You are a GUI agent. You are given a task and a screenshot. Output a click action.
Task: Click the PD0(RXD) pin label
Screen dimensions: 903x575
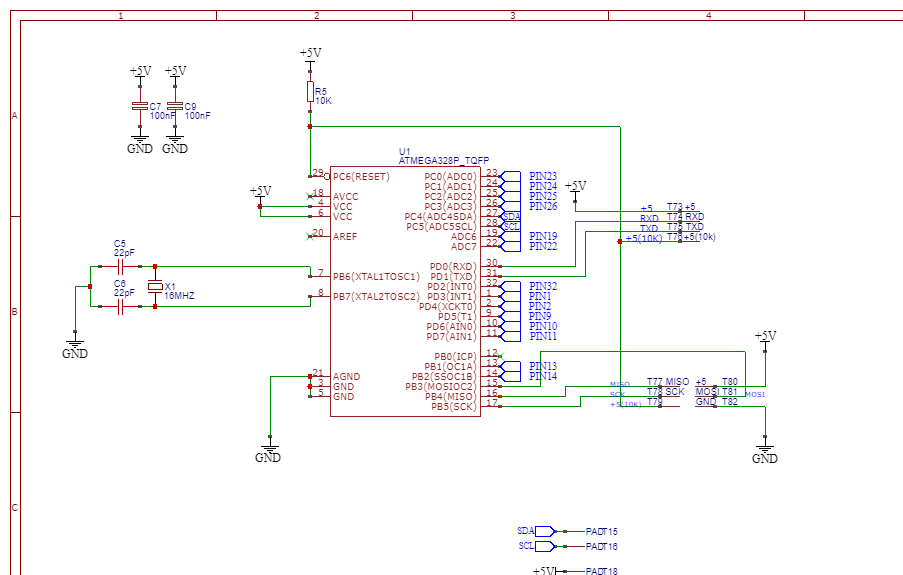tap(453, 267)
